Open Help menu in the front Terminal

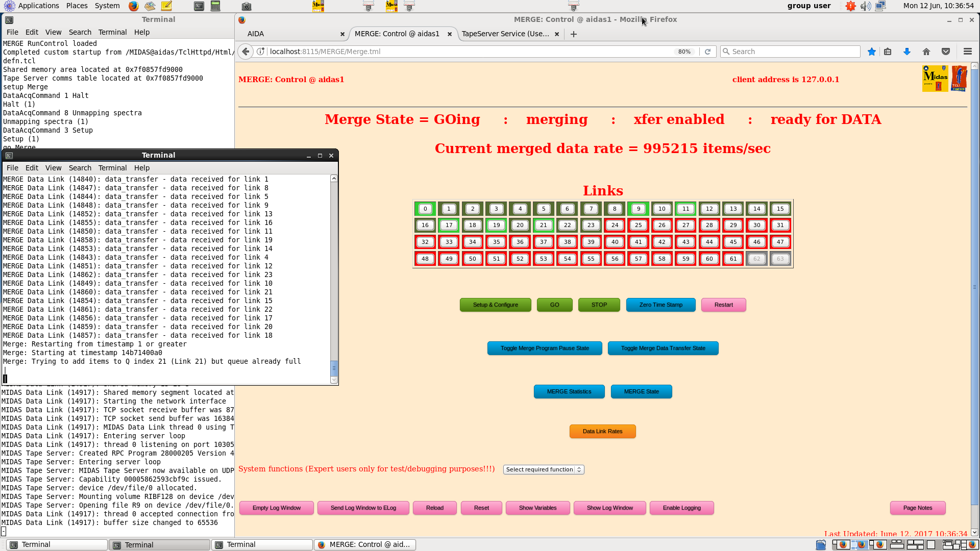(142, 168)
